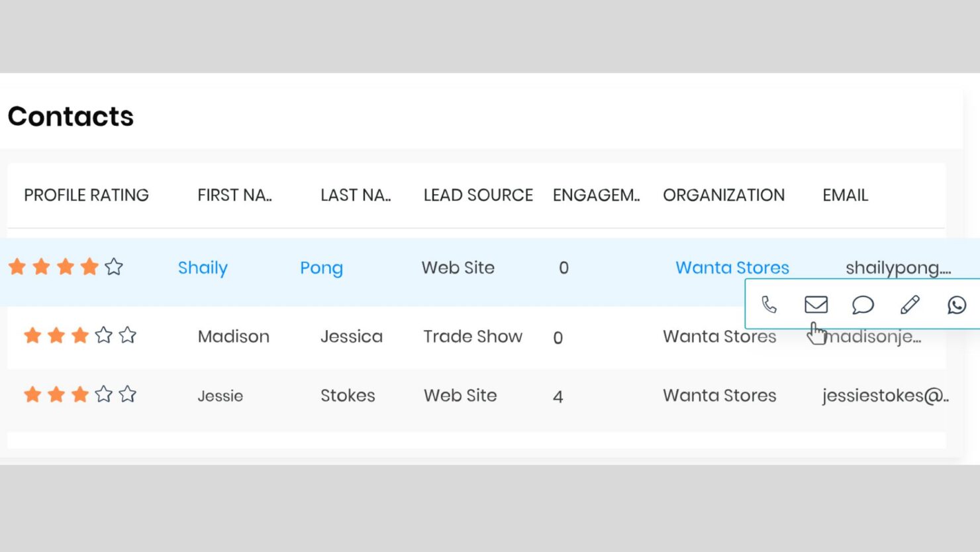Screen dimensions: 980x552
Task: Message Shaily Pong via the WhatsApp icon
Action: point(956,305)
